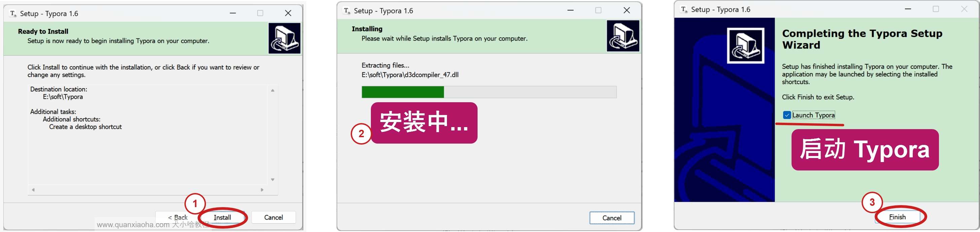Click the scroll down arrow in summary box
Screen dimensions: 980x232
tap(272, 180)
